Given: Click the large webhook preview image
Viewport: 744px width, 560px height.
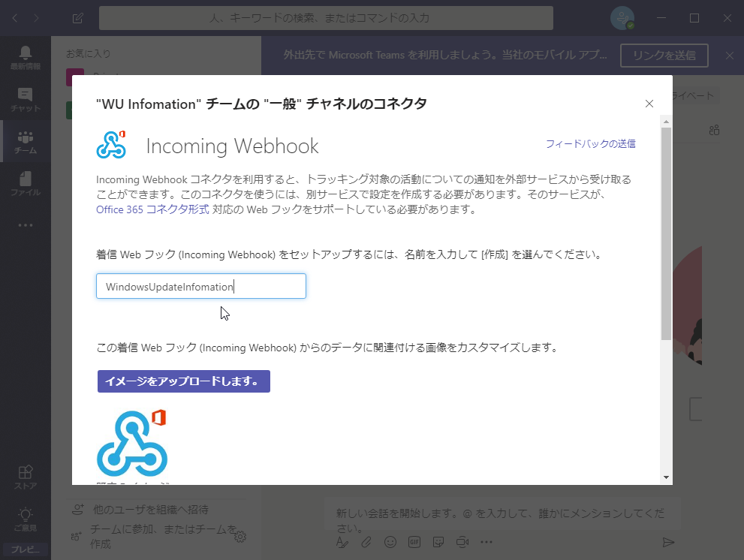Looking at the screenshot, I should tap(132, 443).
